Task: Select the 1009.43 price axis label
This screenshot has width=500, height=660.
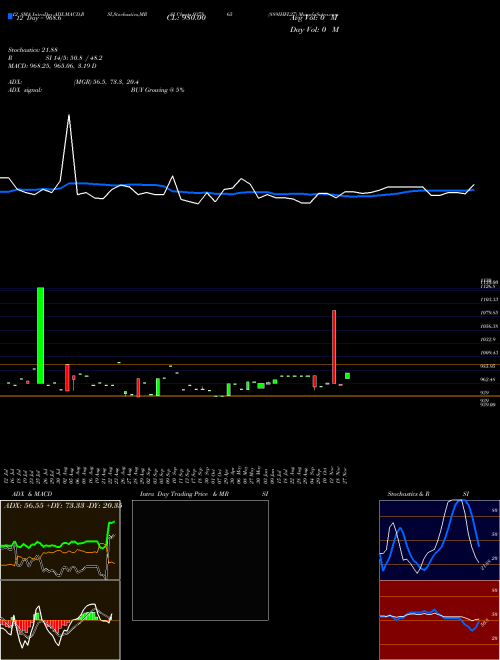Action: [x=489, y=353]
